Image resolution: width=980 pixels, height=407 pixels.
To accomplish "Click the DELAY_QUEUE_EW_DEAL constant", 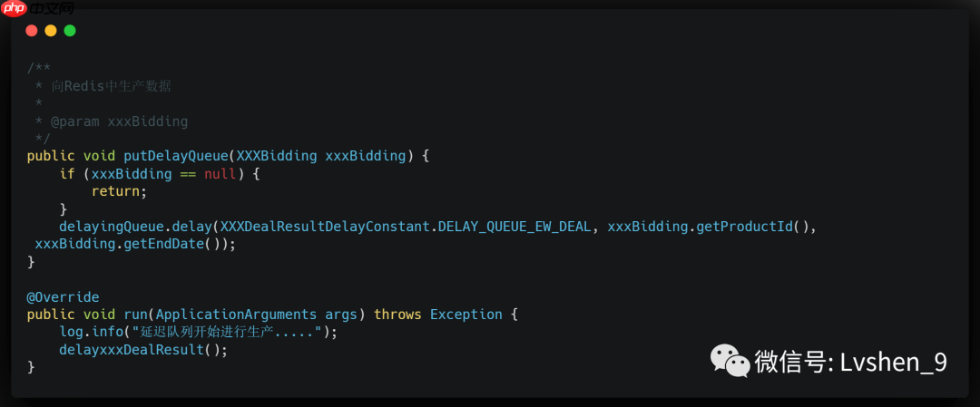I will coord(515,227).
